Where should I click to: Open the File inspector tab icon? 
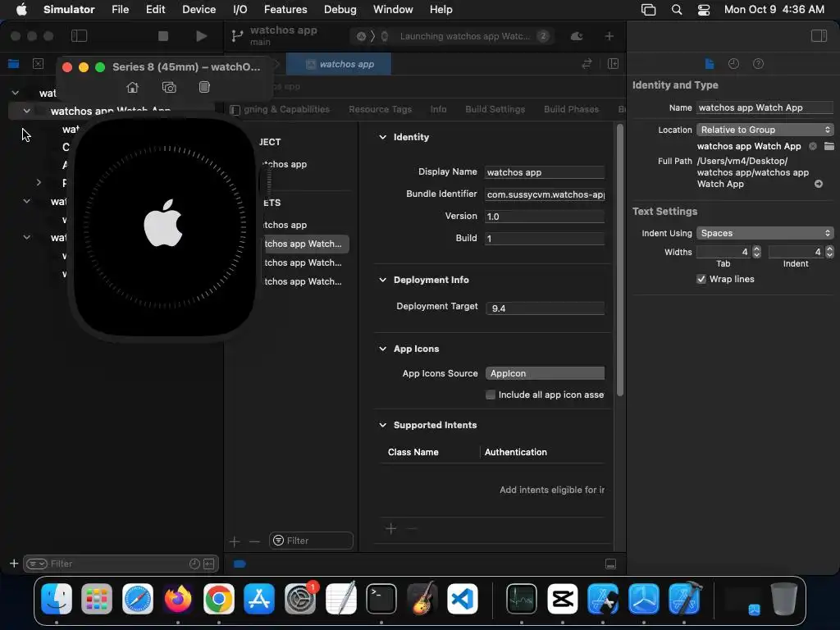tap(710, 64)
